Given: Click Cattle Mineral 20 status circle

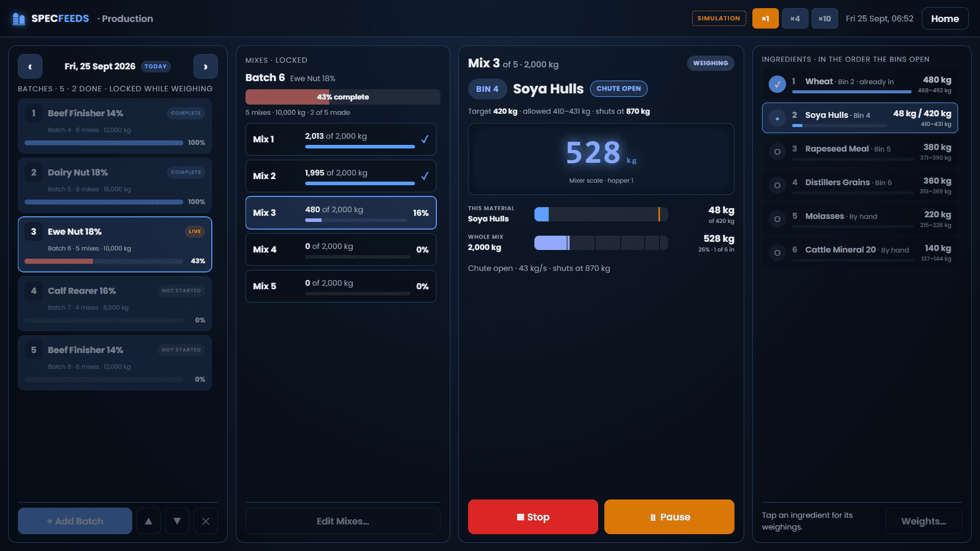Looking at the screenshot, I should click(777, 253).
